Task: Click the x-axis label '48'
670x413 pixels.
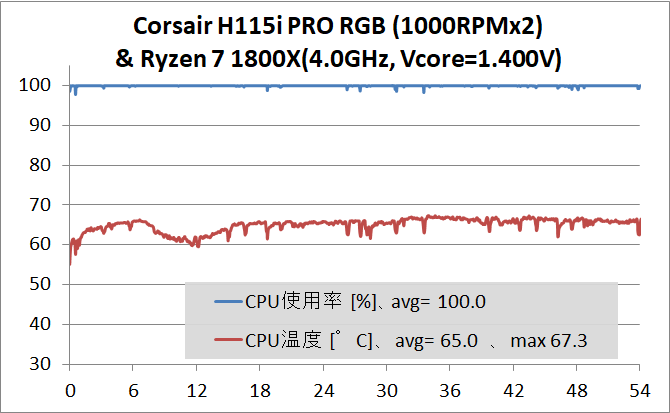Action: click(577, 391)
